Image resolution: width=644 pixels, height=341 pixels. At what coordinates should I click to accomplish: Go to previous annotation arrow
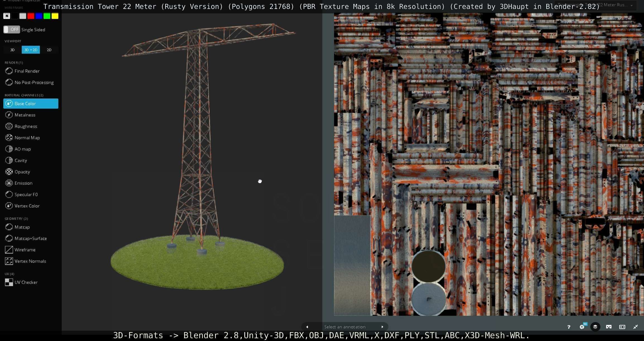pos(307,327)
